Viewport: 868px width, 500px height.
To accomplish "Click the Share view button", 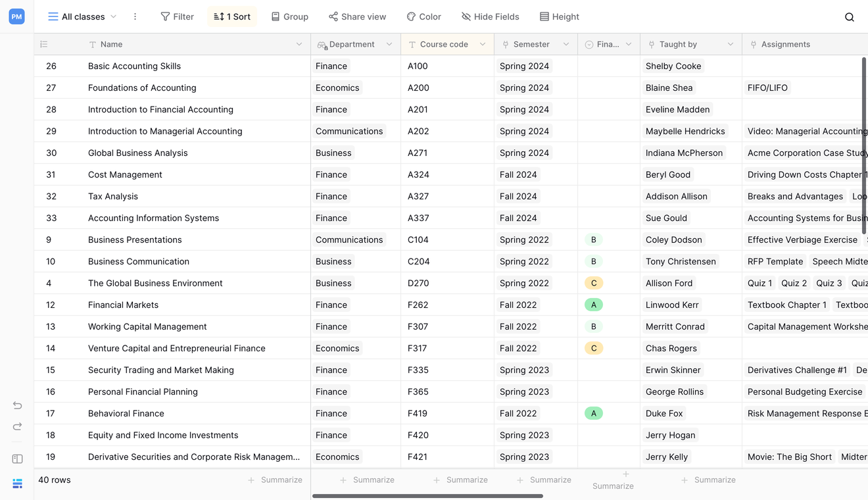I will pyautogui.click(x=357, y=17).
